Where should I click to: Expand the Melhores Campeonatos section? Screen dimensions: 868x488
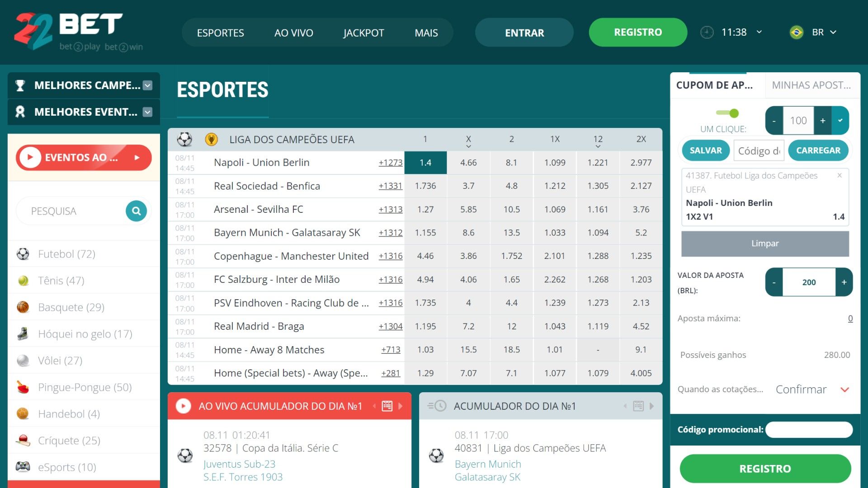pyautogui.click(x=147, y=85)
